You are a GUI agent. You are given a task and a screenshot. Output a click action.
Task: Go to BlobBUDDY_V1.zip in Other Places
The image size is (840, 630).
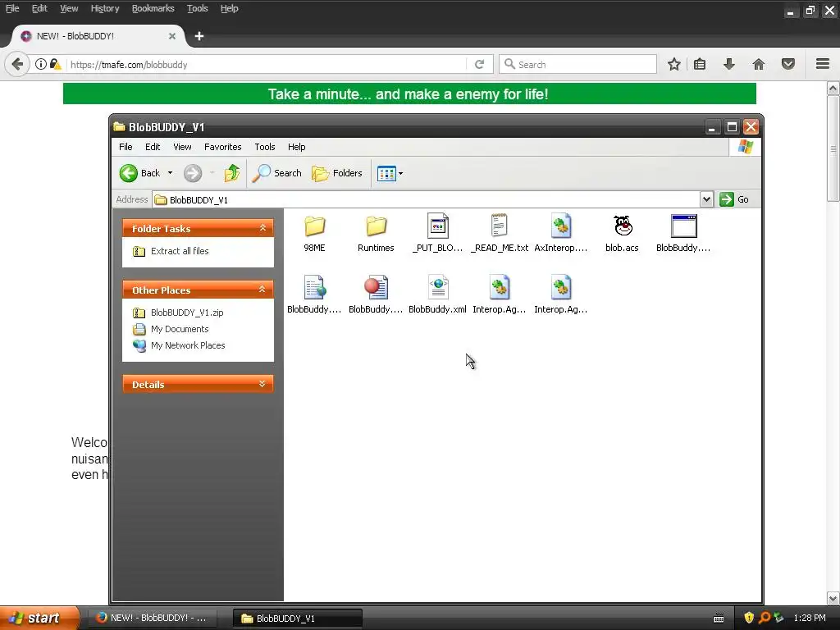[x=187, y=313]
